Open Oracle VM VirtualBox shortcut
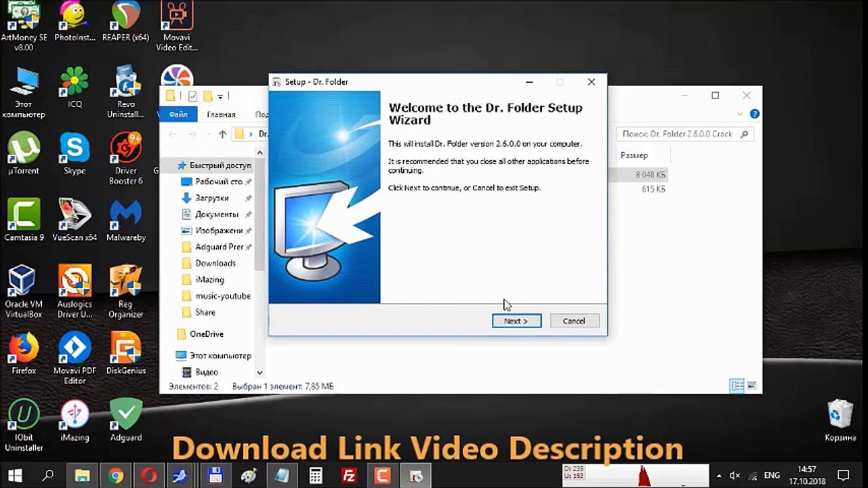The image size is (868, 488). point(24,292)
